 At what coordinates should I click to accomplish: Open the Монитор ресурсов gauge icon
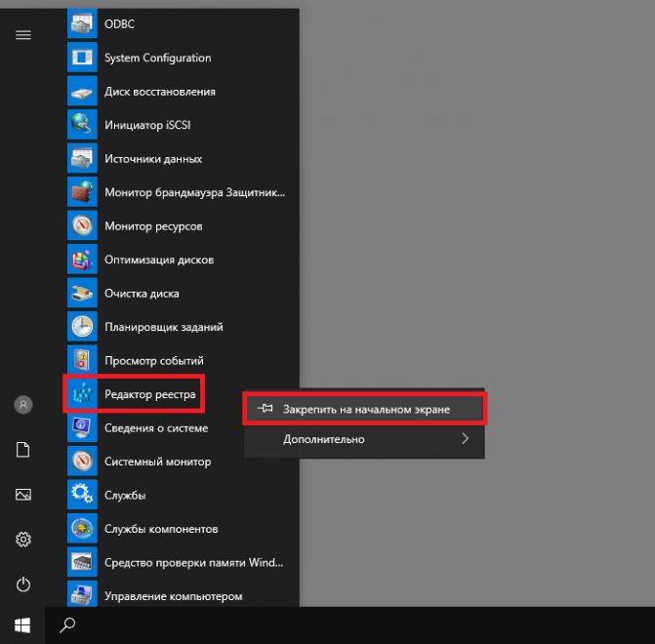coord(82,225)
